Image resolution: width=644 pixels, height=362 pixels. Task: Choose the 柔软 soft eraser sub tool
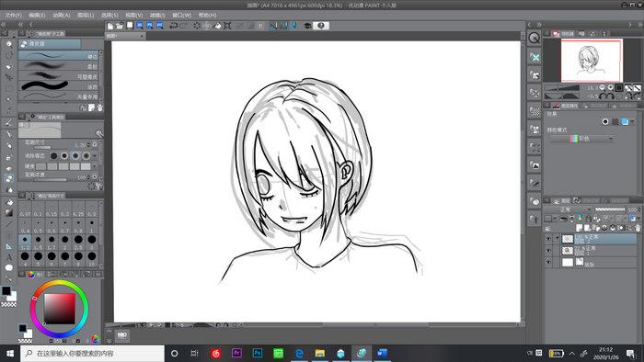[59, 65]
